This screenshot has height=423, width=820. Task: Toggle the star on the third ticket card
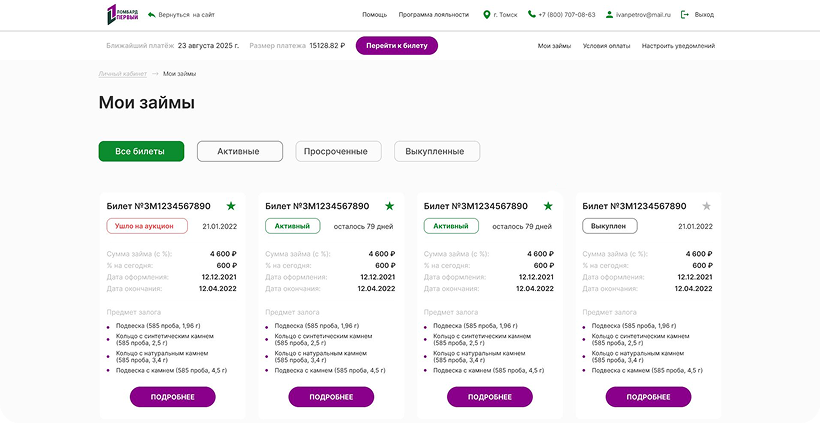click(x=548, y=206)
